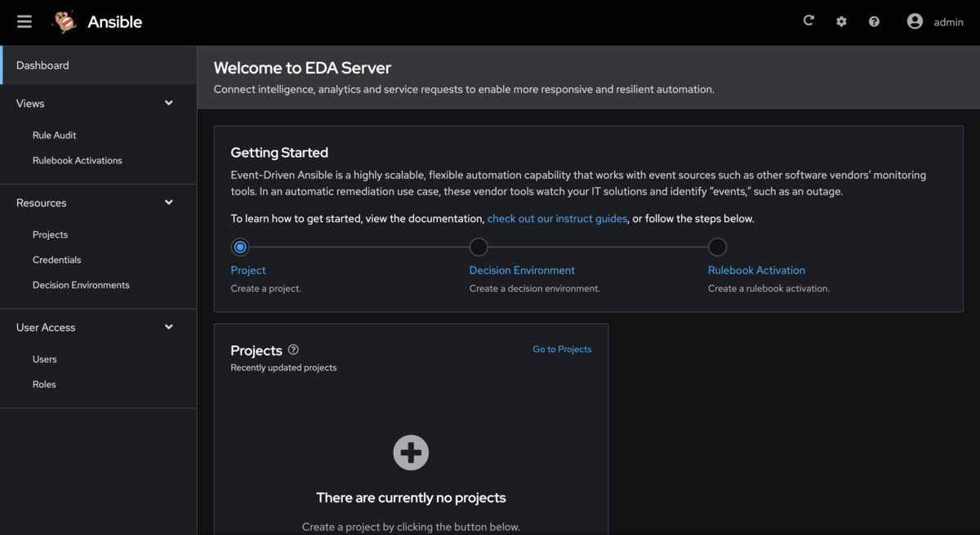Open the Users page under User Access

pyautogui.click(x=44, y=359)
